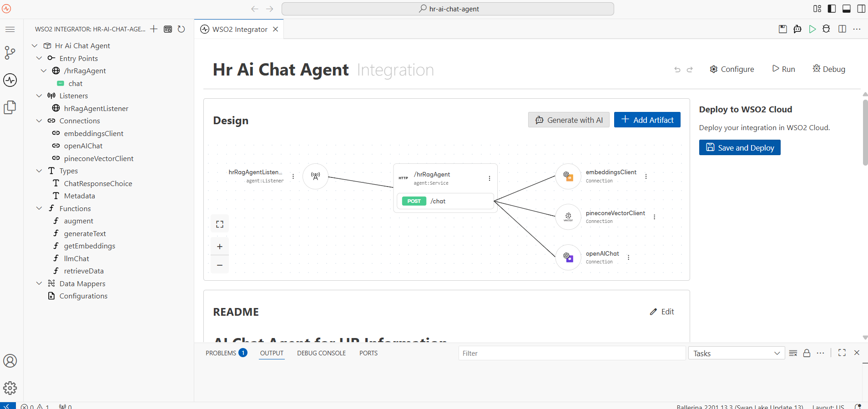The width and height of the screenshot is (868, 409).
Task: Close the WSO2 Integrator editor tab
Action: click(x=275, y=29)
